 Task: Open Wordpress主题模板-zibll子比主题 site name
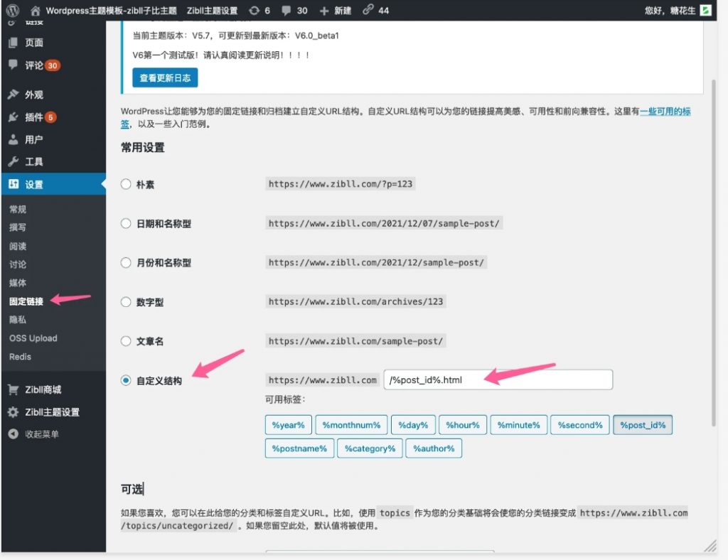pyautogui.click(x=112, y=11)
